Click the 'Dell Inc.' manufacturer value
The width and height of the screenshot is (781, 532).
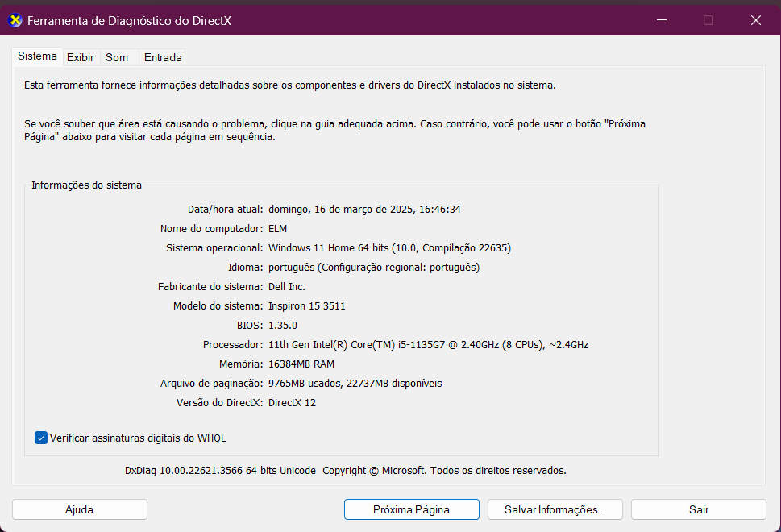287,287
